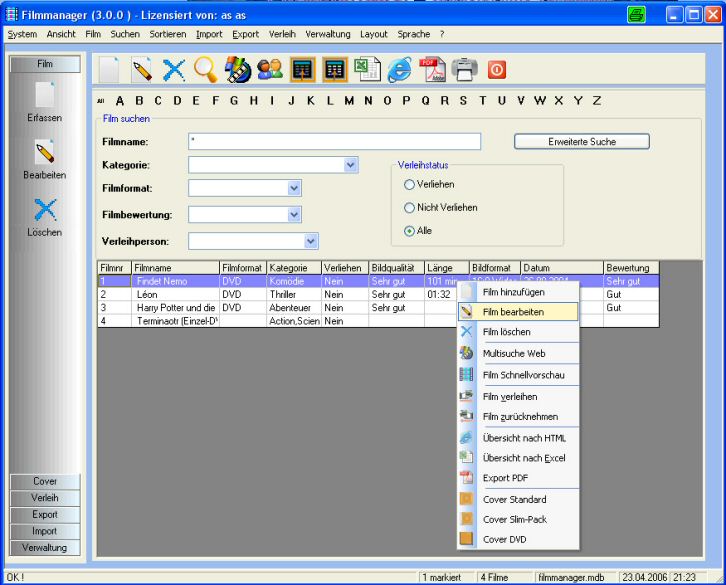
Task: Open the Verleihperson dropdown
Action: [311, 241]
